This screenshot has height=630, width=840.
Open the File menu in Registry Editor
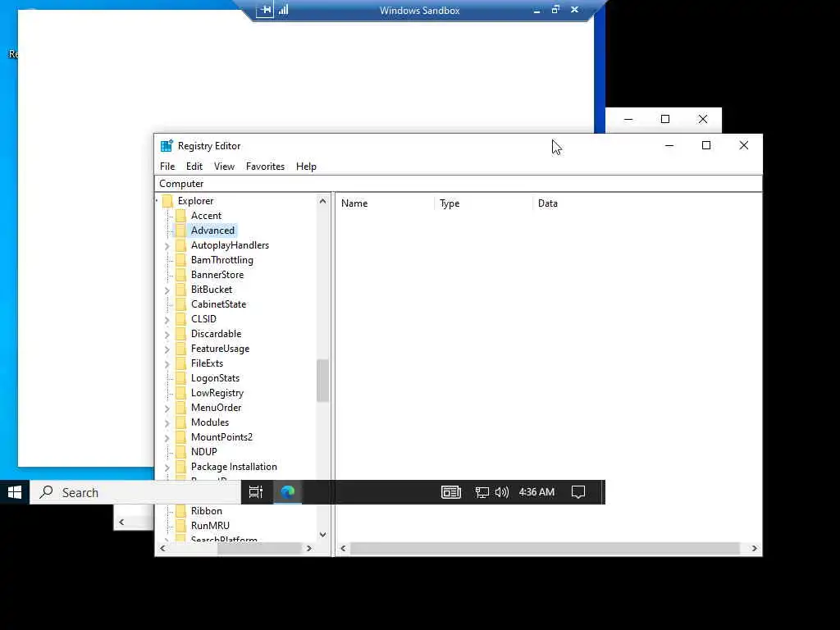tap(167, 167)
